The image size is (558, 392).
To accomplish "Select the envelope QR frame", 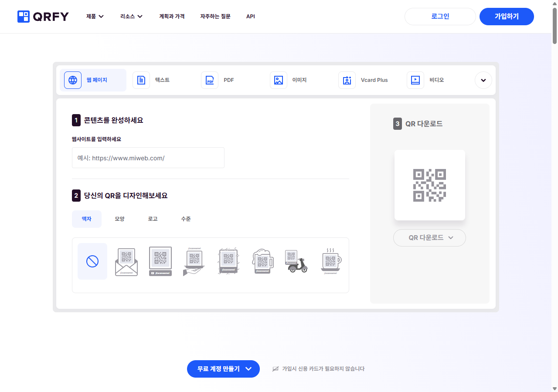I will [x=126, y=261].
